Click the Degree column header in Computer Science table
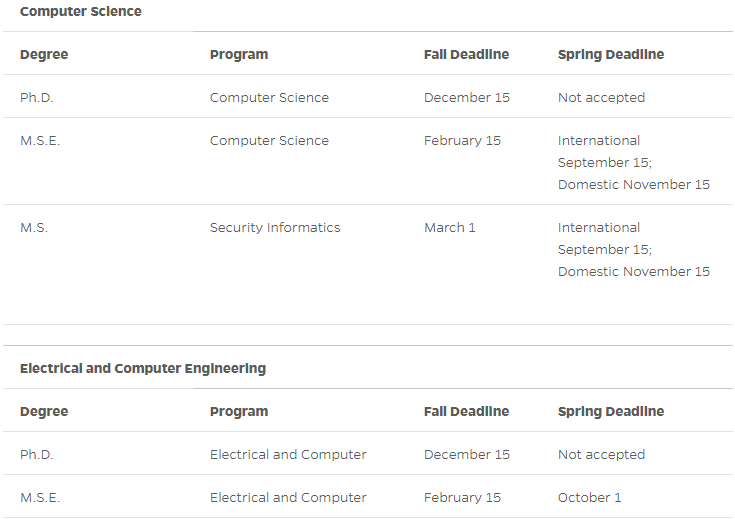This screenshot has height=519, width=735. [44, 54]
